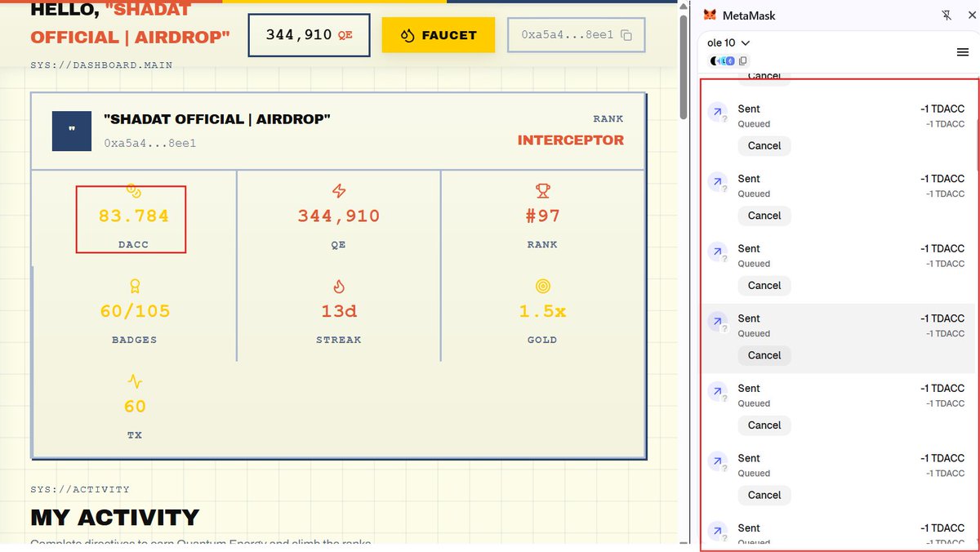Click the send arrow icon in the highlighted row
The image size is (980, 552).
[718, 322]
